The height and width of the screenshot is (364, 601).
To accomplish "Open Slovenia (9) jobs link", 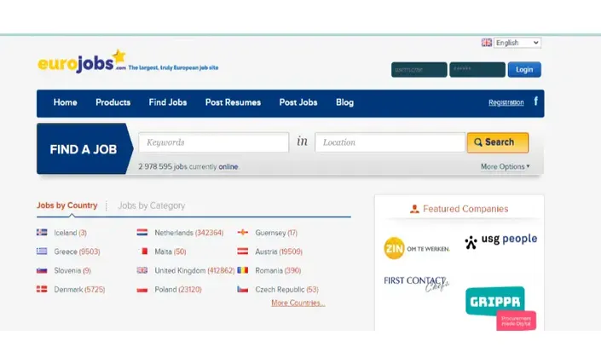I will pos(72,270).
